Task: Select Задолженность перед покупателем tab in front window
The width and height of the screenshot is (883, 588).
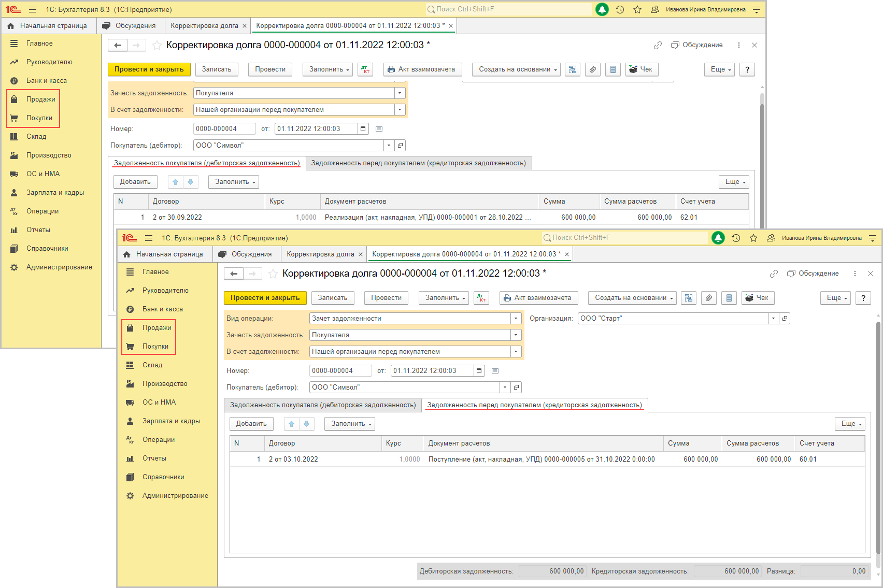Action: click(x=535, y=405)
